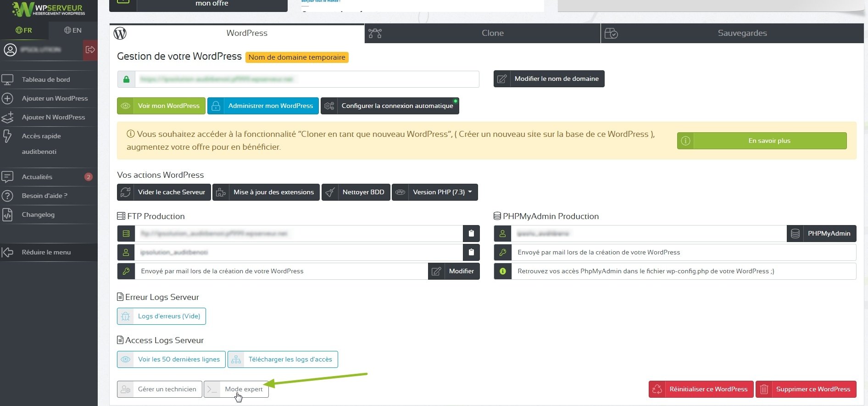Copy FTP username ipsolution_auditbenoti with clipboard icon

(471, 252)
